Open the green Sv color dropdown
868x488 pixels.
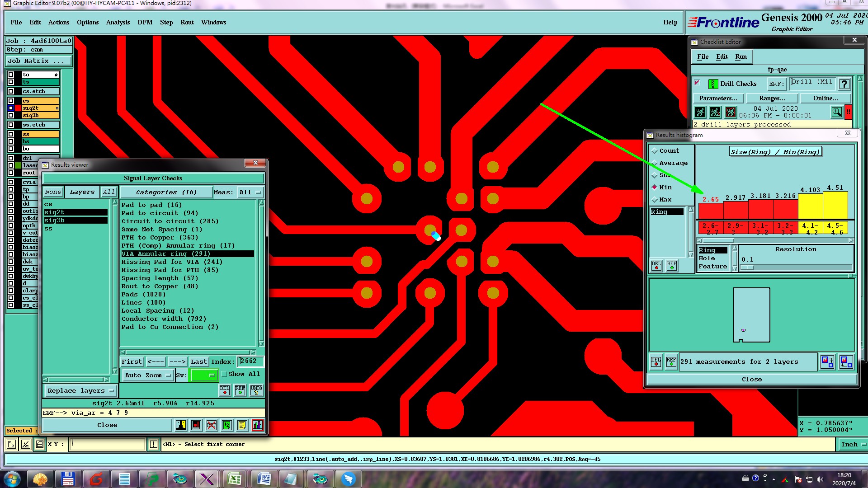[x=204, y=375]
